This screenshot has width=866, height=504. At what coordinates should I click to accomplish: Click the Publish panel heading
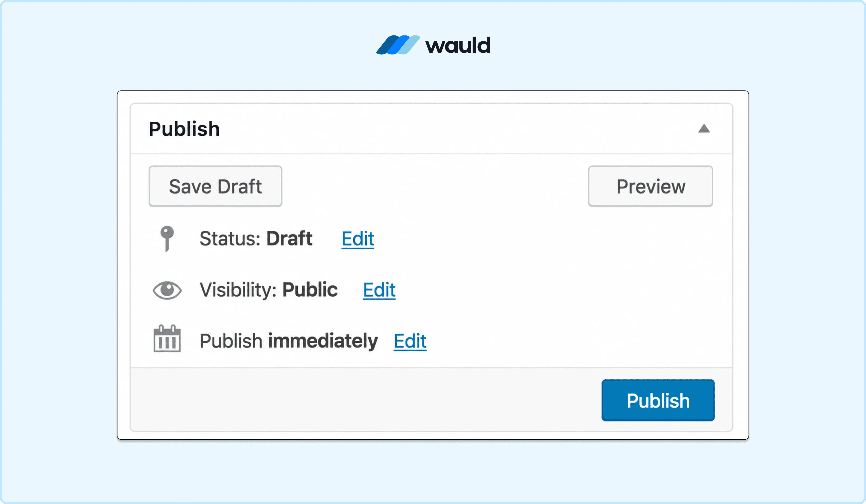(184, 129)
